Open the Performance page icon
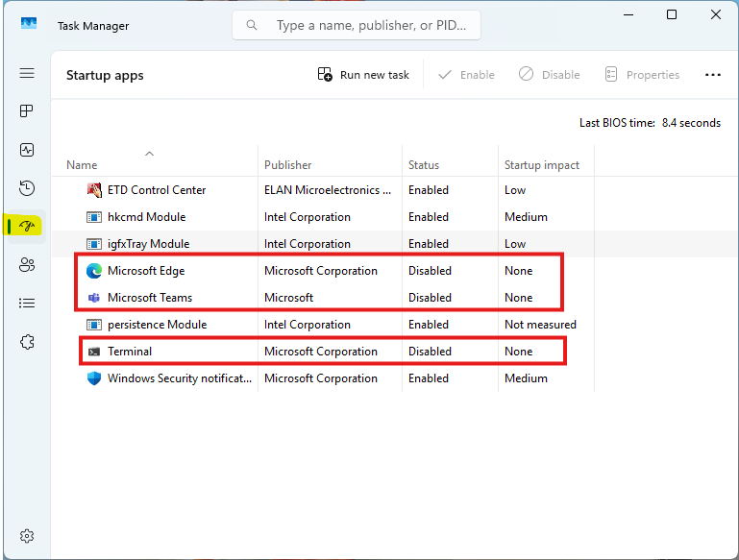Image resolution: width=739 pixels, height=560 pixels. [27, 150]
